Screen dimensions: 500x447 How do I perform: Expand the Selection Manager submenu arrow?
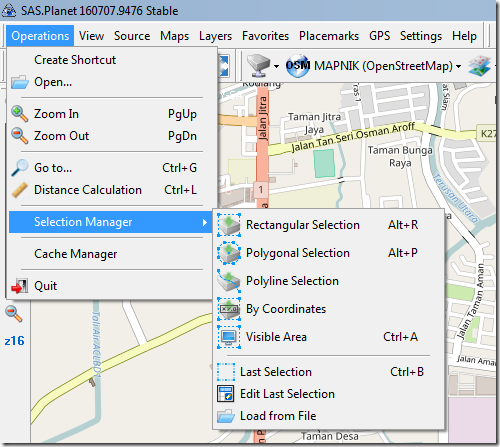click(205, 222)
